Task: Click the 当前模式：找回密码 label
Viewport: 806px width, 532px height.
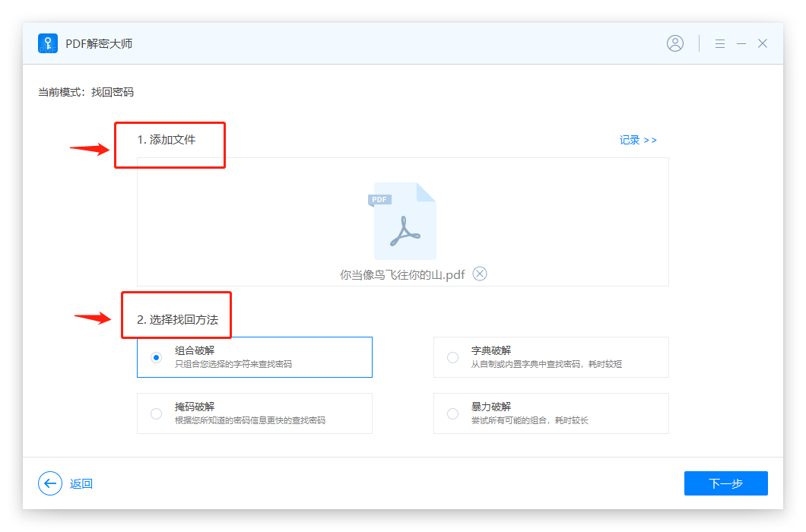Action: click(86, 92)
